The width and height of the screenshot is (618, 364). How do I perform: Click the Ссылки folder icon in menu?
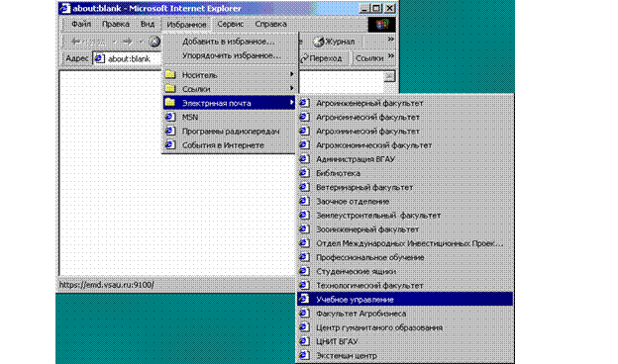[170, 89]
